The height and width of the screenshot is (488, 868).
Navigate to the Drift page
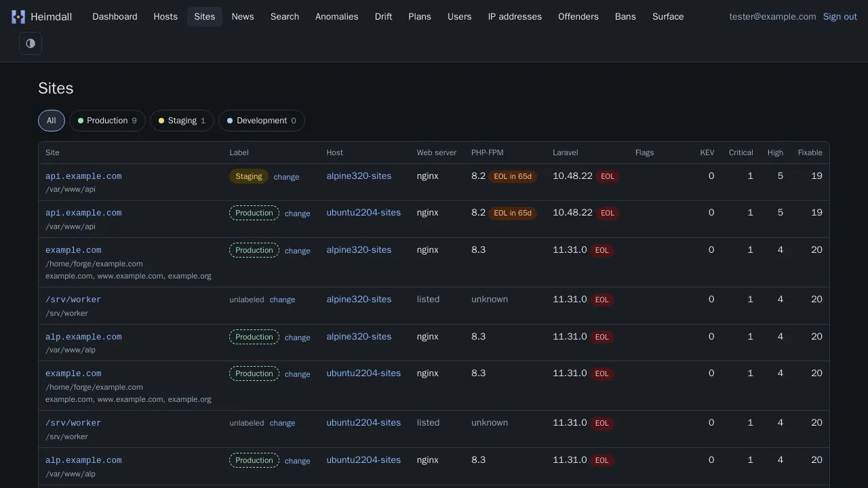[383, 17]
